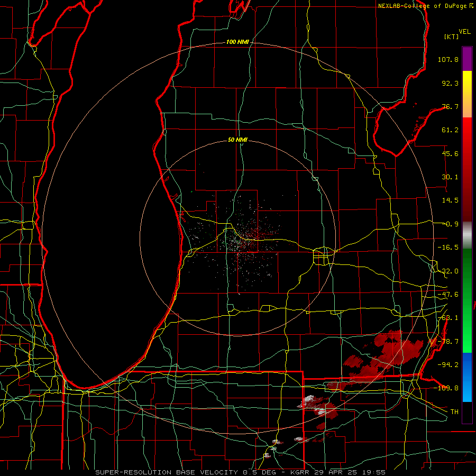Click the blue segment of color bar
476x476 pixels.
tap(467, 364)
